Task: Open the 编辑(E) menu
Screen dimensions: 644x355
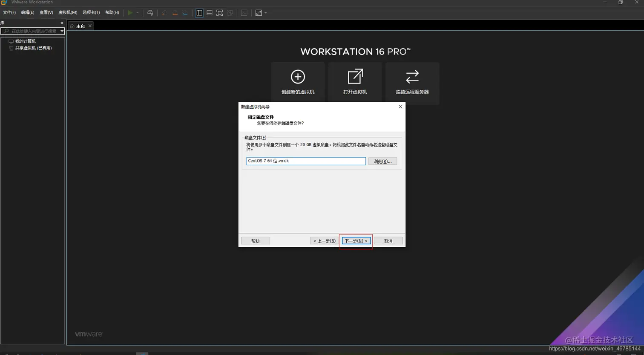Action: point(28,13)
